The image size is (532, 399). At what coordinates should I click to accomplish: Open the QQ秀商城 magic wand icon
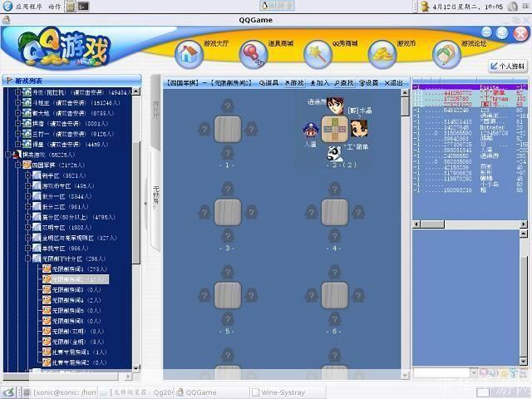[318, 54]
